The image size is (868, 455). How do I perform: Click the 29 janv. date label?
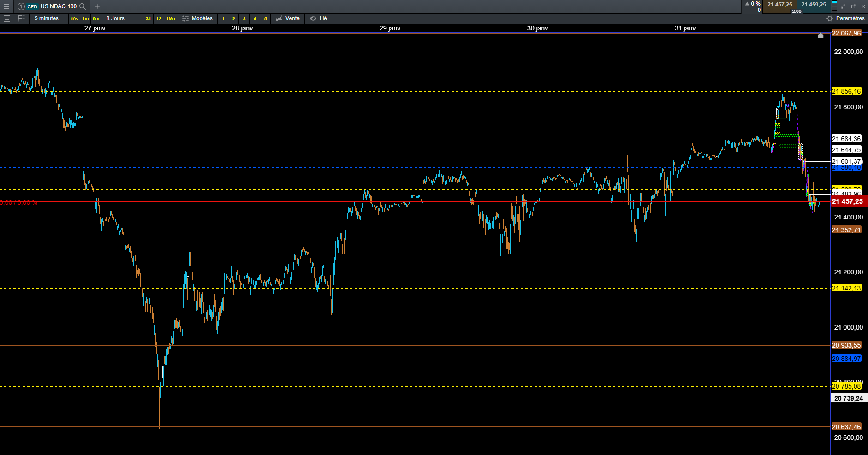coord(390,28)
